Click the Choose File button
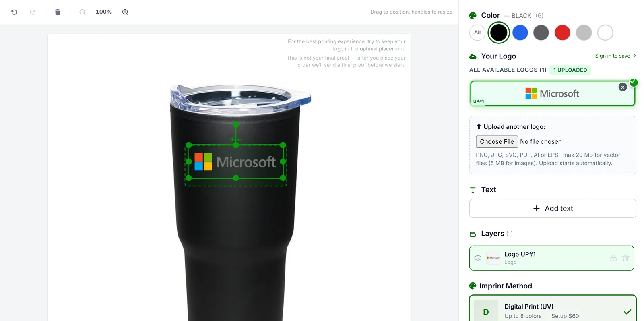644x321 pixels. 497,142
